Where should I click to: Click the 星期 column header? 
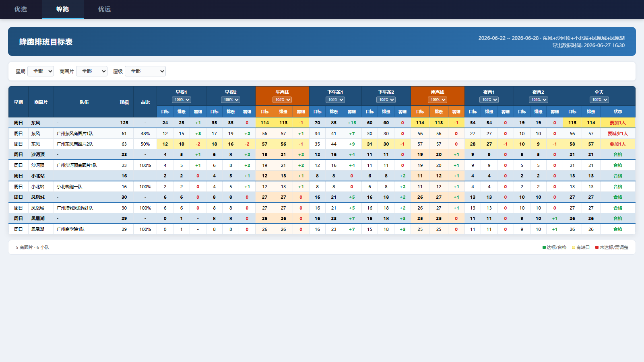(19, 102)
